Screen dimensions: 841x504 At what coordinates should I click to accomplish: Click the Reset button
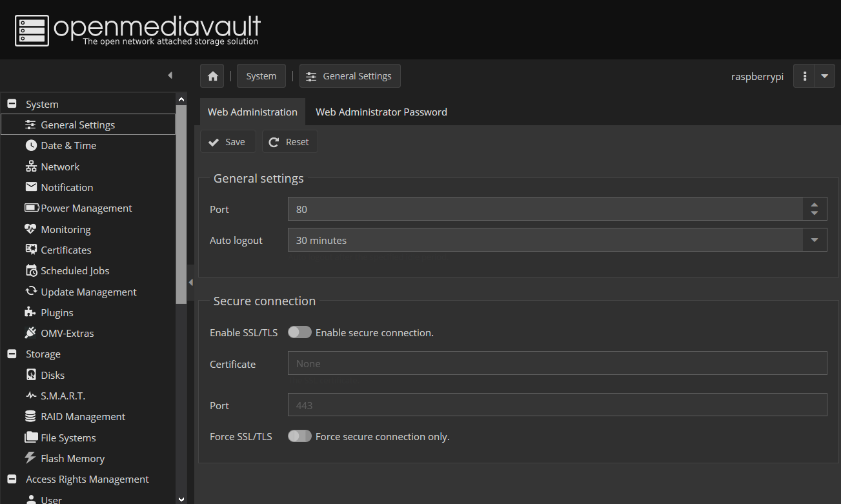coord(290,142)
